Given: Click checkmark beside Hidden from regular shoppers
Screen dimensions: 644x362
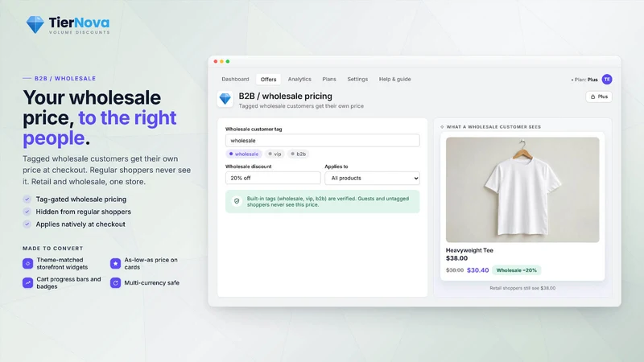Looking at the screenshot, I should tap(27, 212).
